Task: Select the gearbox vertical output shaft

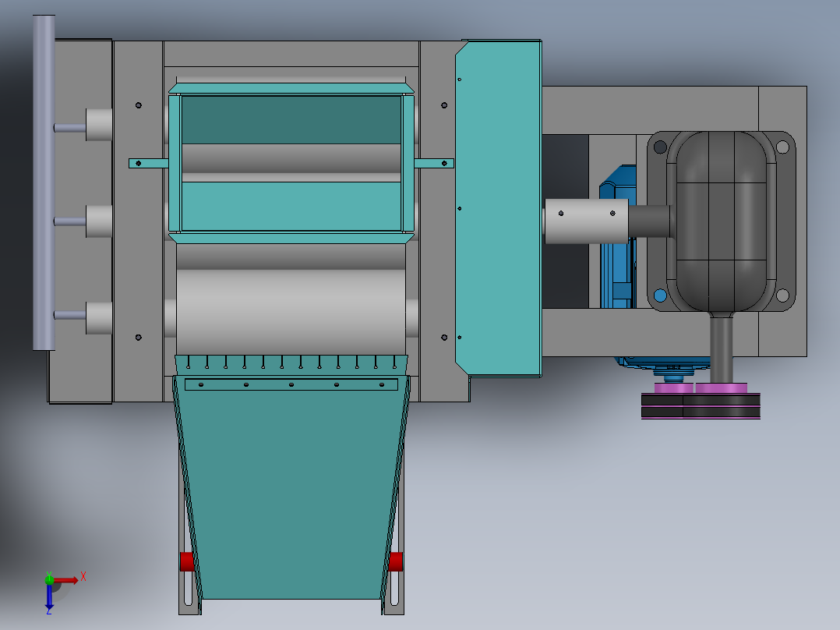Action: (x=722, y=349)
